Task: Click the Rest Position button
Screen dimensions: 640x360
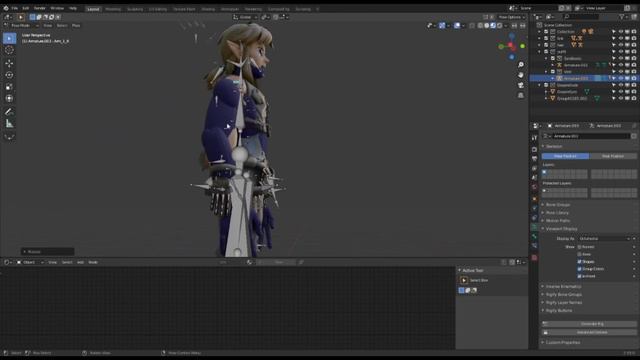Action: 613,156
